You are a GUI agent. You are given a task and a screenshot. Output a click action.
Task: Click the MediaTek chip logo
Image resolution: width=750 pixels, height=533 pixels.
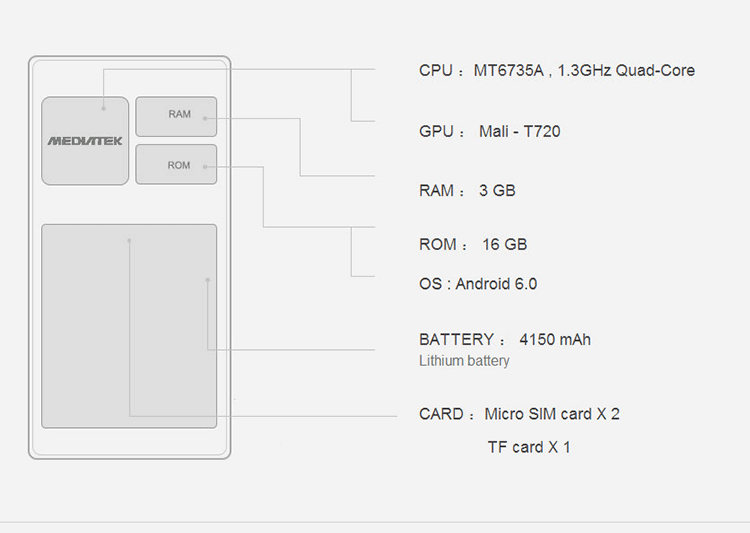(85, 141)
